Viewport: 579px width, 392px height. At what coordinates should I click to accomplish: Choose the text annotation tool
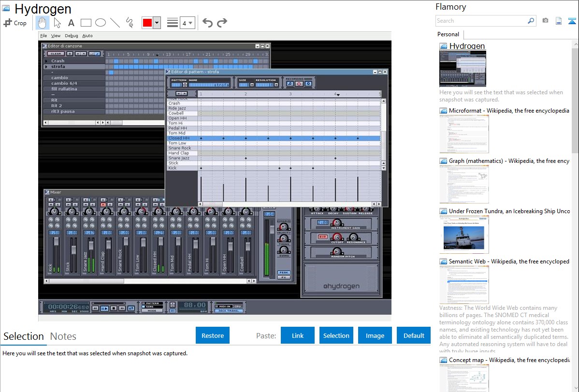71,23
